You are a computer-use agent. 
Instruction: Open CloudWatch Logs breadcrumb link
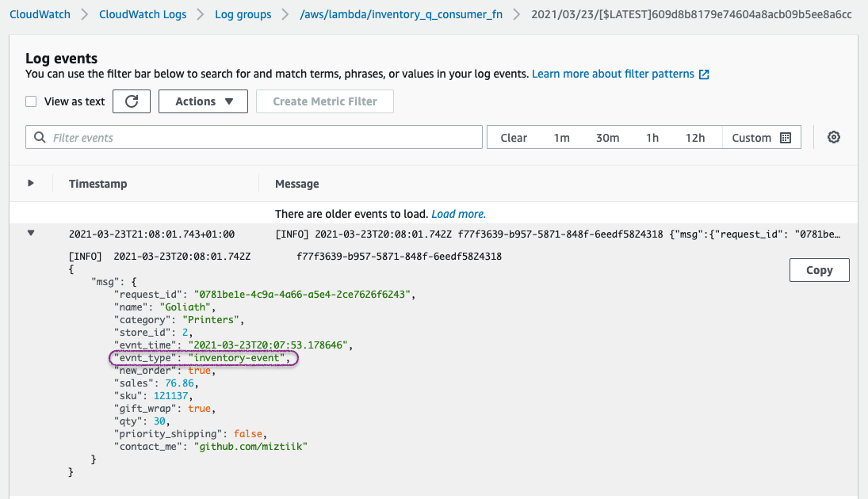[x=143, y=14]
